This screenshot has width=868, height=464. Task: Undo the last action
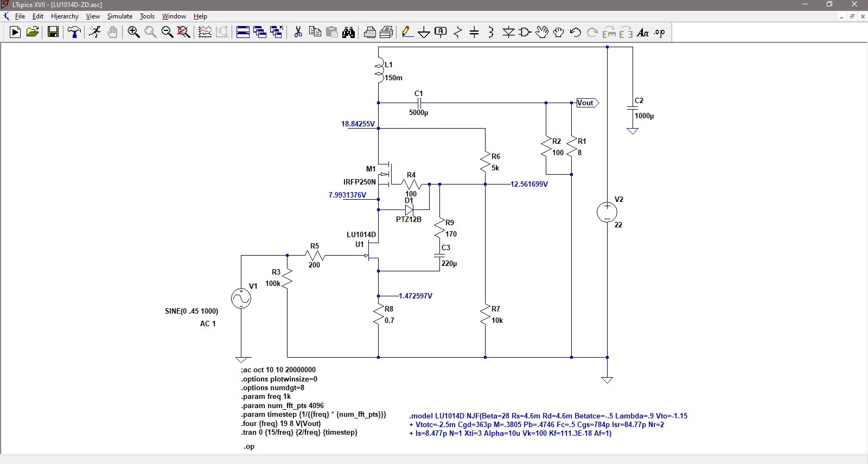click(x=576, y=33)
